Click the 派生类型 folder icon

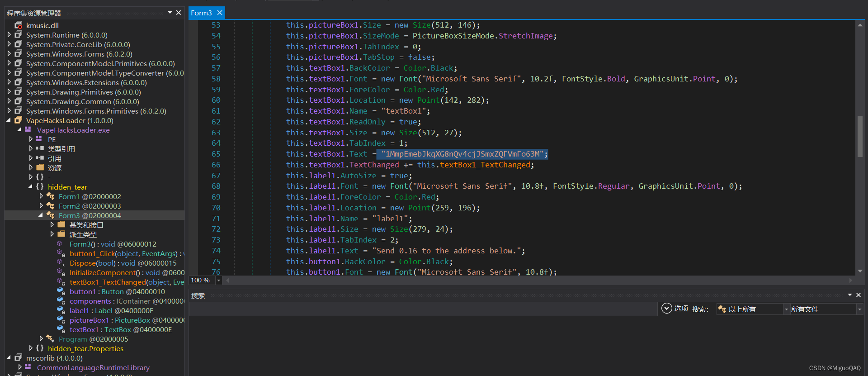point(61,234)
